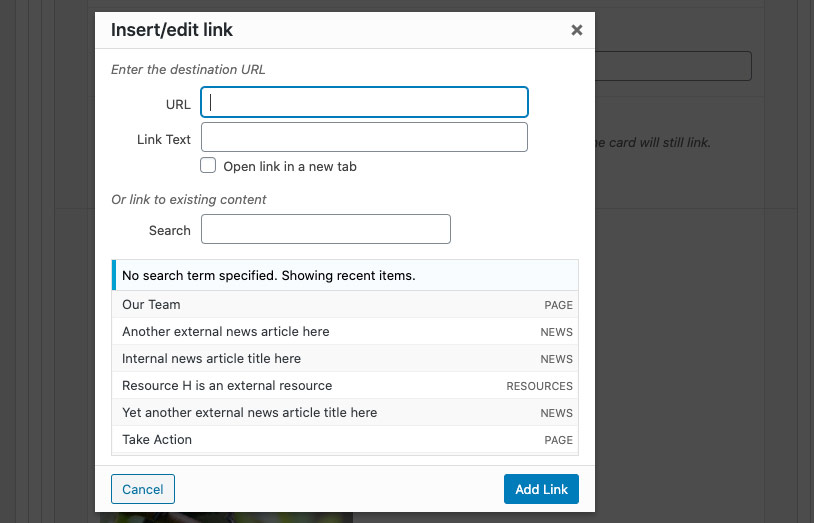Click the image thumbnail below the dialog

225,517
